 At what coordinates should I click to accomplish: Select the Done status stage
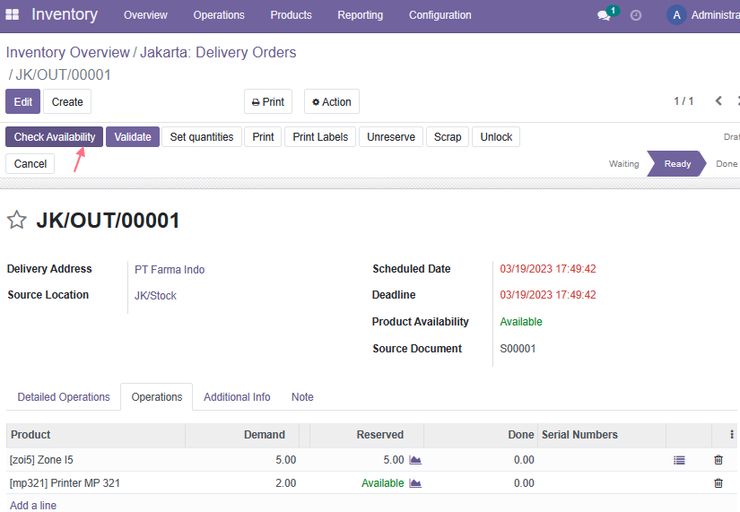pyautogui.click(x=726, y=164)
